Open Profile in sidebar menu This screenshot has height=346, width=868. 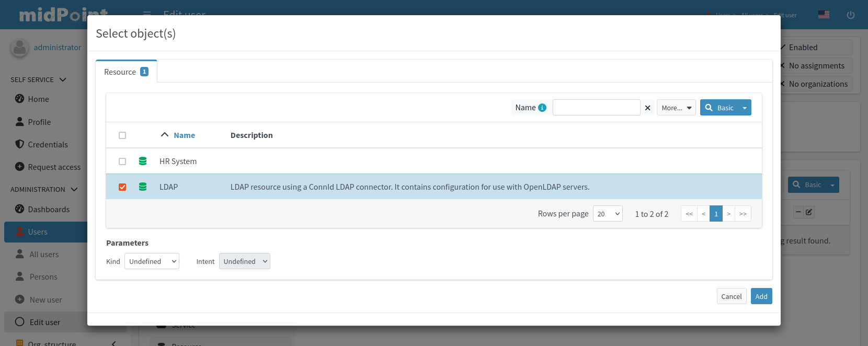tap(40, 122)
